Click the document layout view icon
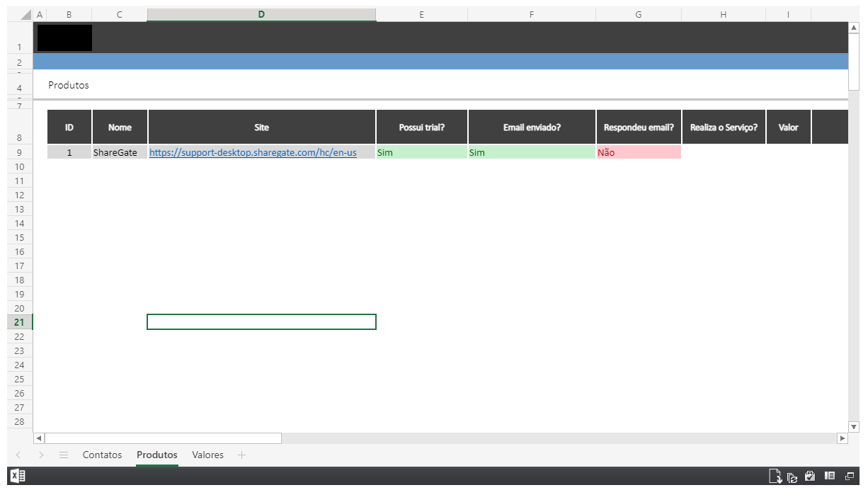 (x=830, y=477)
